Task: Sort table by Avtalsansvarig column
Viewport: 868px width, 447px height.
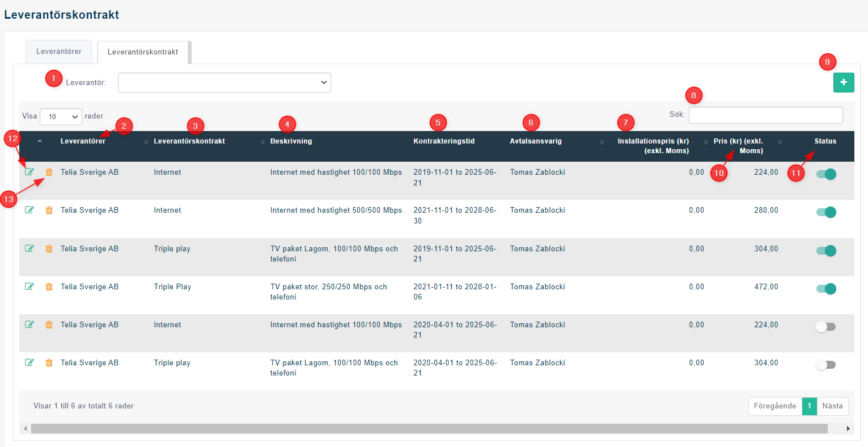Action: 536,141
